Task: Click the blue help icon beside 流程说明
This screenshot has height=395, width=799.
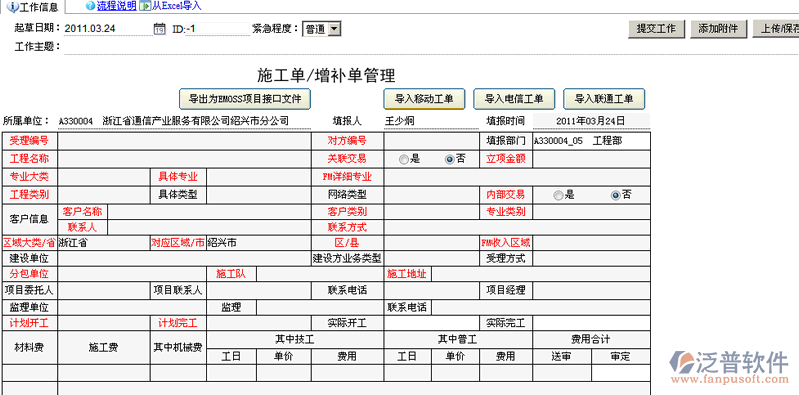Action: 90,6
